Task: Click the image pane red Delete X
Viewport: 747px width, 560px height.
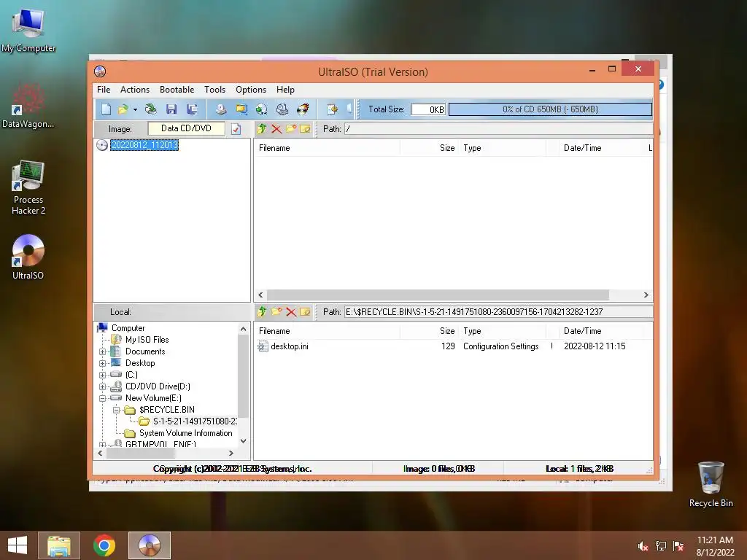Action: point(276,128)
